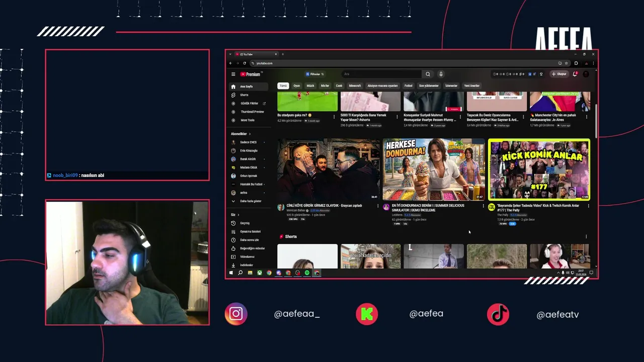Open the Chrome extensions puzzle icon

coord(576,63)
